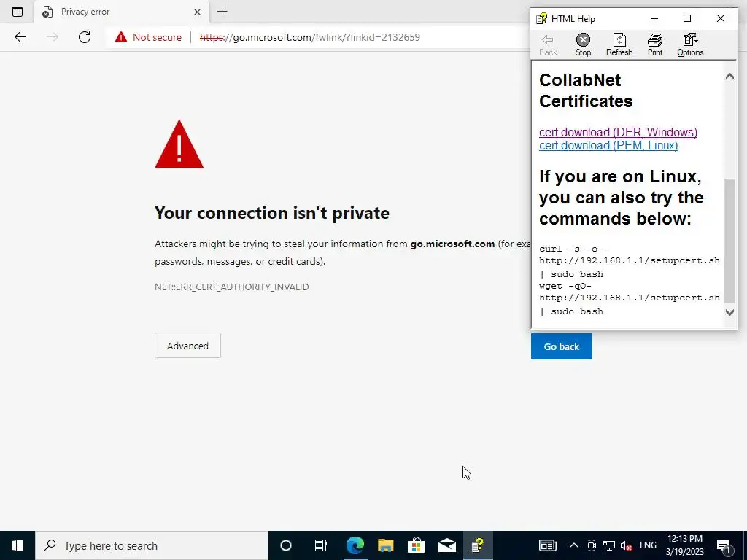Click Print in HTML Help toolbar
This screenshot has height=560, width=747.
[x=654, y=45]
